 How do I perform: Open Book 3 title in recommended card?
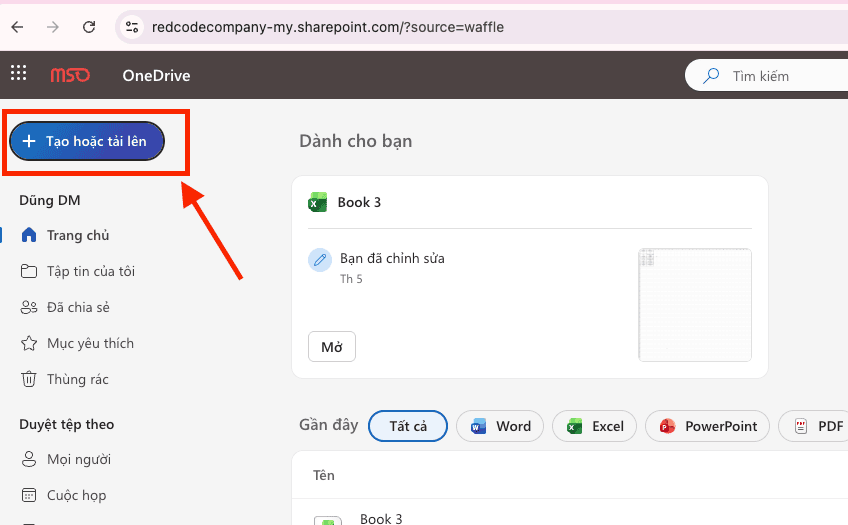[359, 202]
